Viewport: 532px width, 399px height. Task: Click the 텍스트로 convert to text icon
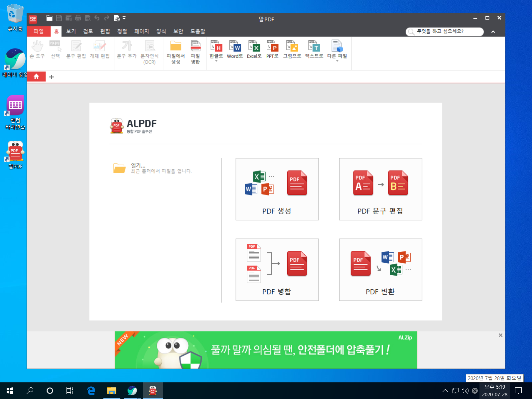coord(314,49)
